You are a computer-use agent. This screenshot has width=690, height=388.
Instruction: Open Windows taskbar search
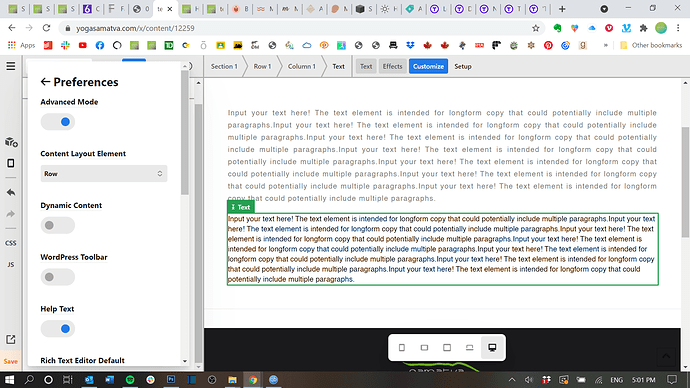click(29, 380)
